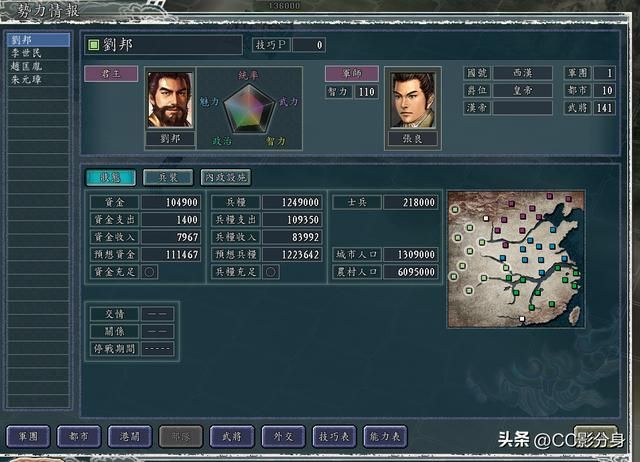Click the 資金收入 value 7967
Image resolution: width=640 pixels, height=462 pixels.
(171, 237)
